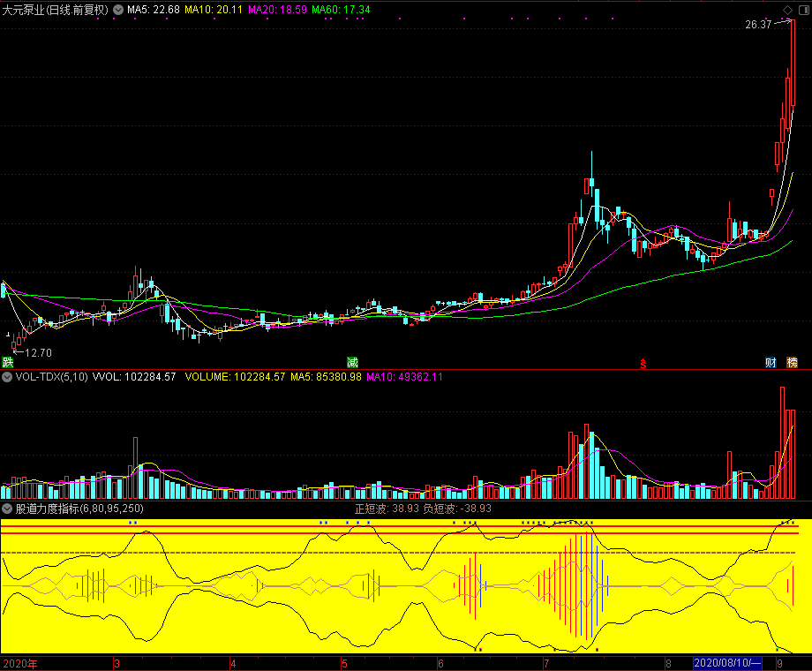Open the dropdown next to 大元泵业 title
Viewport: 812px width, 671px height.
[118, 10]
